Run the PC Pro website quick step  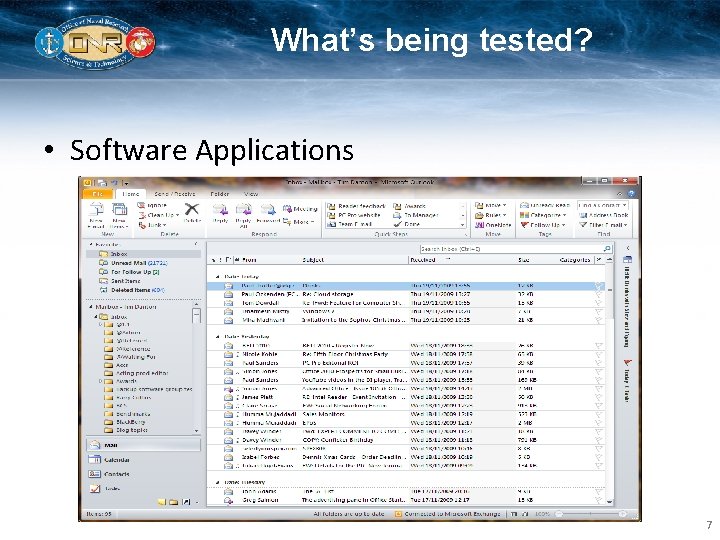(x=354, y=215)
